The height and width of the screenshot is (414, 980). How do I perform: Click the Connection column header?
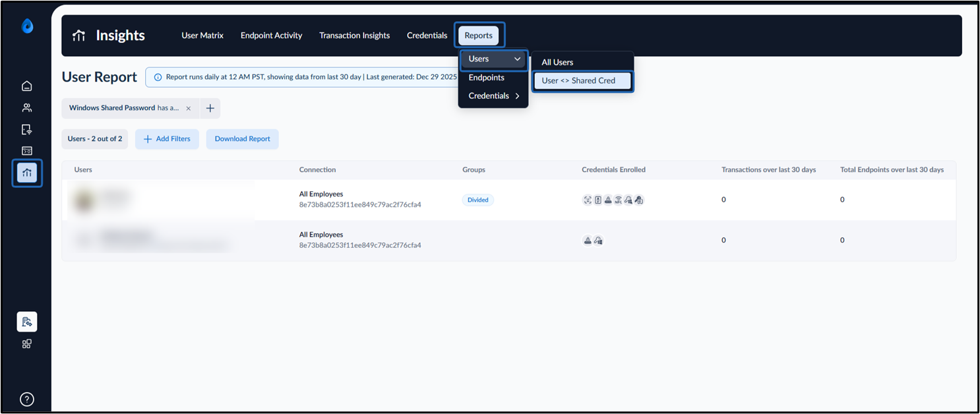[x=317, y=170]
